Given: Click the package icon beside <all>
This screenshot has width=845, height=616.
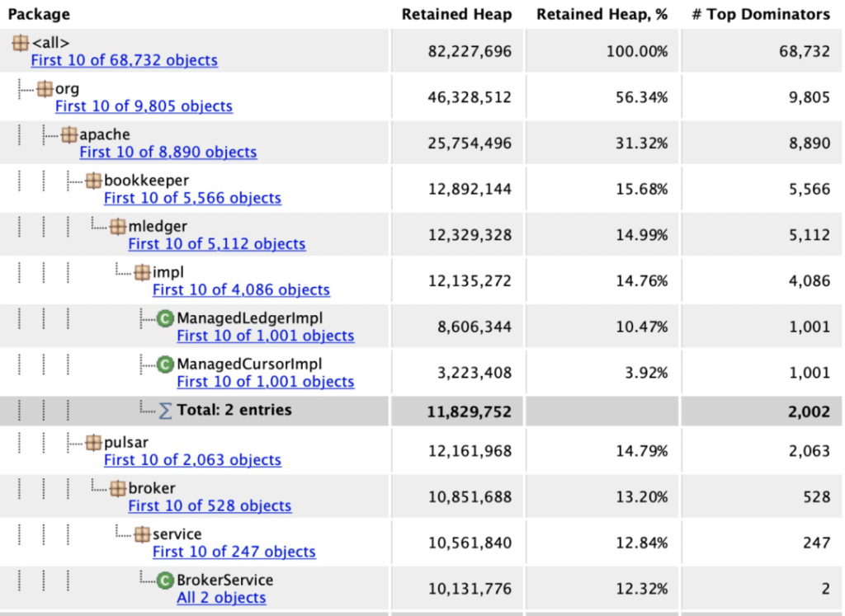Looking at the screenshot, I should point(21,43).
